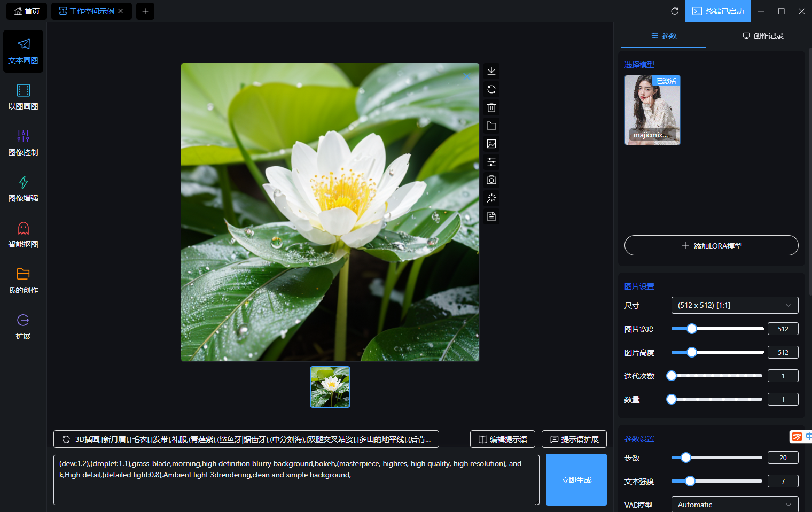Open 图像控制 from the sidebar

(x=23, y=143)
